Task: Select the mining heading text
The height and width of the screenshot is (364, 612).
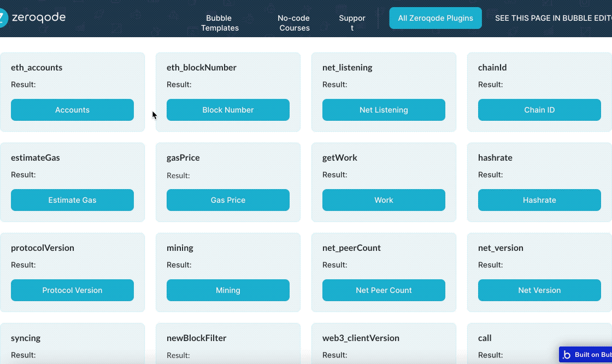Action: point(180,248)
